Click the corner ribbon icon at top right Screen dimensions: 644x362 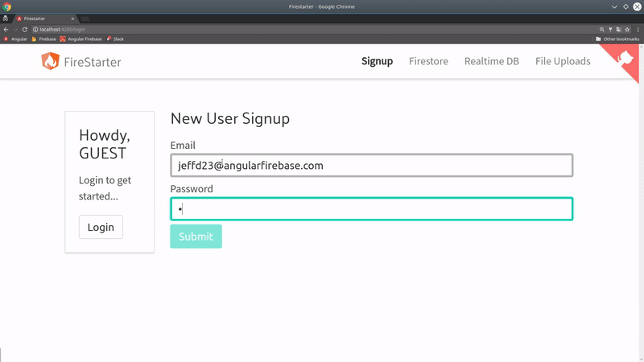click(626, 58)
